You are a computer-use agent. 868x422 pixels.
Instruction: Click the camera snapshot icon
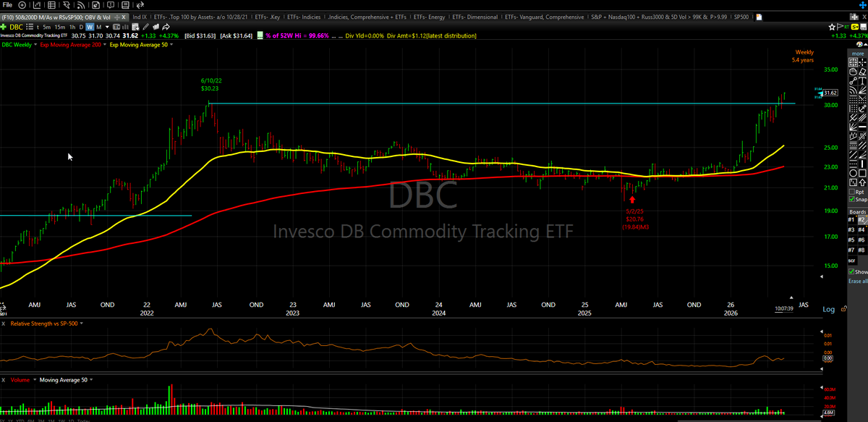[95, 5]
